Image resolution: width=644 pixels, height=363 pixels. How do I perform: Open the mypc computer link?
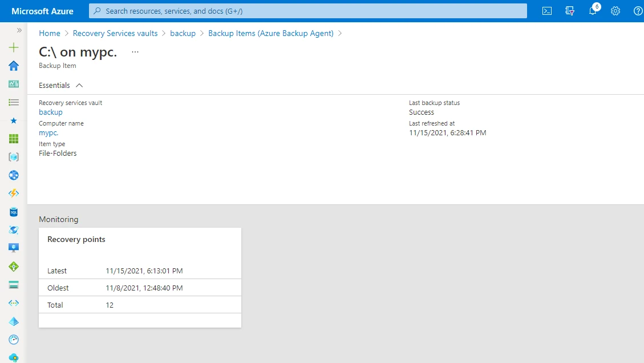[x=48, y=132]
